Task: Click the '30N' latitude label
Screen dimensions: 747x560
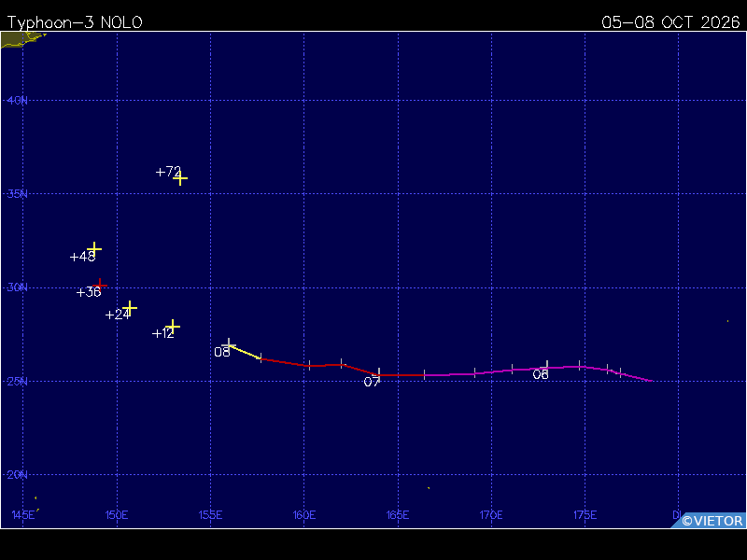Action: [17, 287]
